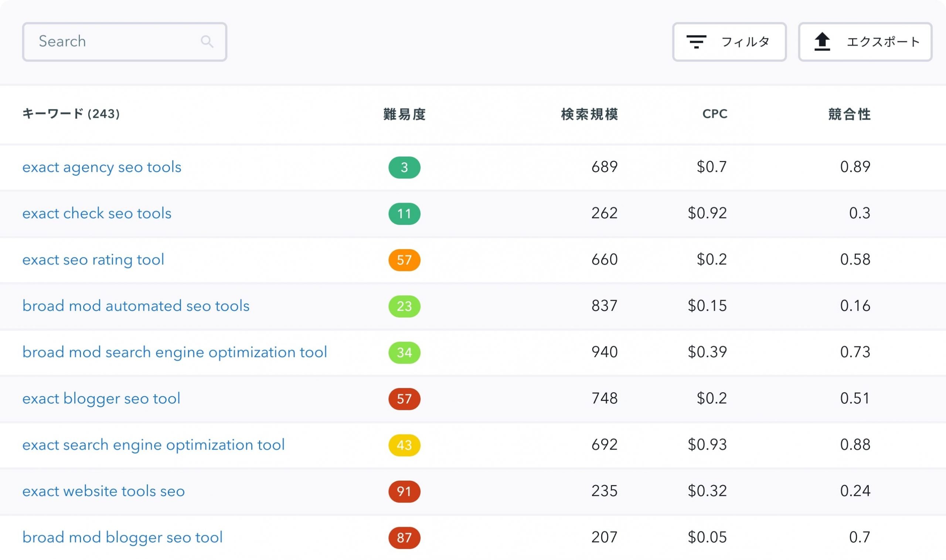Click the magnifying glass search icon
This screenshot has height=560, width=946.
[x=207, y=41]
